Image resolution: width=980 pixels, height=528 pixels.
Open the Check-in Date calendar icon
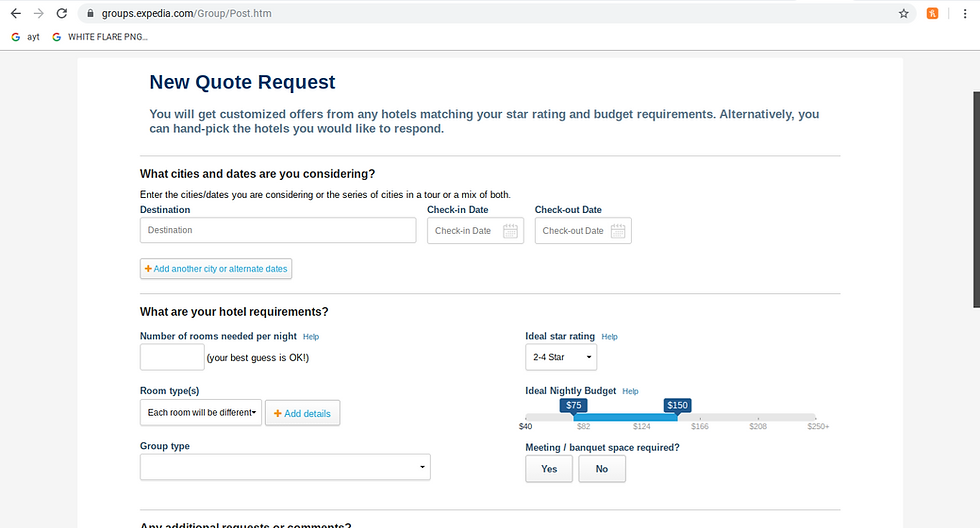click(x=510, y=231)
